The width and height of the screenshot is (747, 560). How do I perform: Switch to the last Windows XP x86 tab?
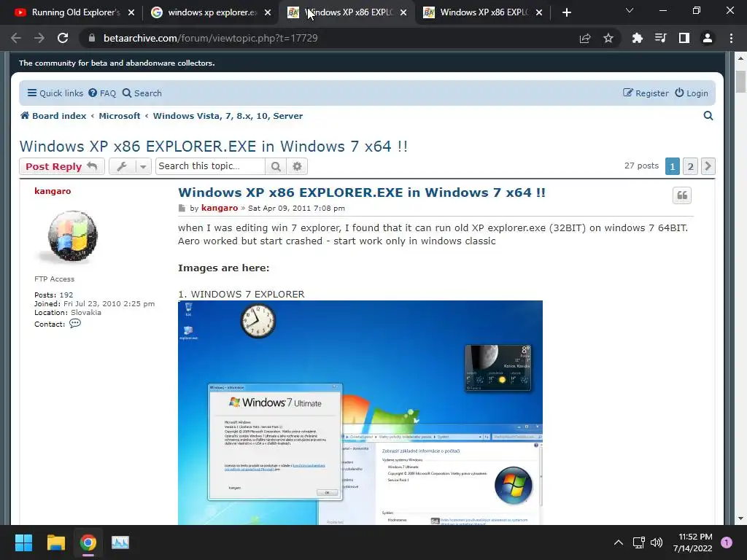point(483,12)
